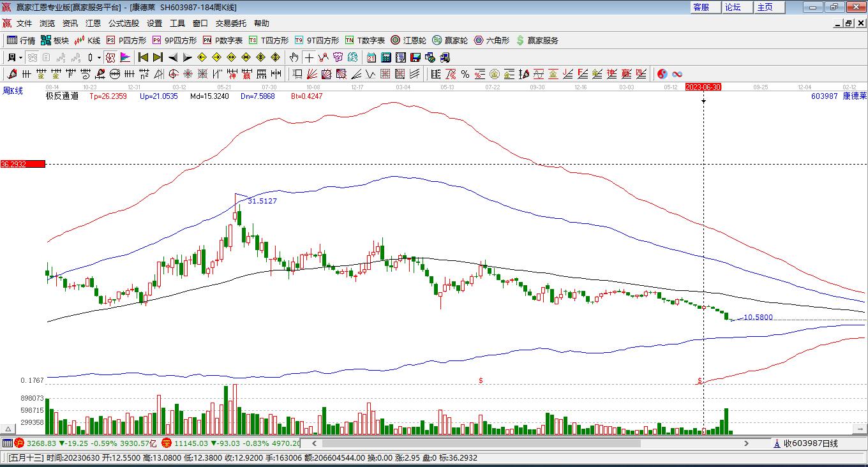Switch to the 江恩轮 Gann wheel view

point(408,40)
